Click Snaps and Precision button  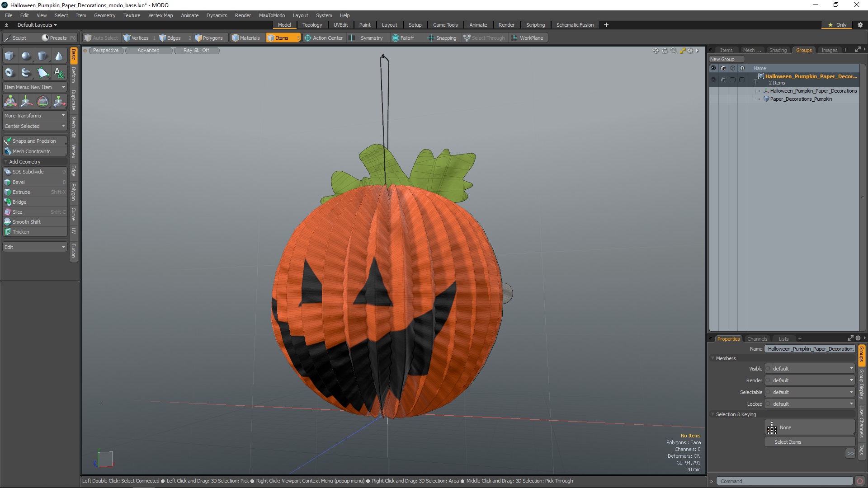click(x=35, y=141)
